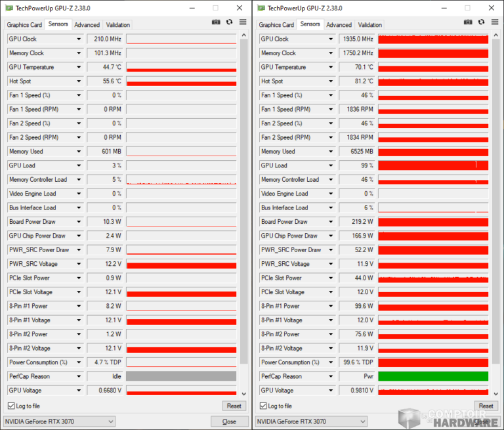Switch to the Graphics Card tab in the left window
The height and width of the screenshot is (430, 504).
(24, 25)
